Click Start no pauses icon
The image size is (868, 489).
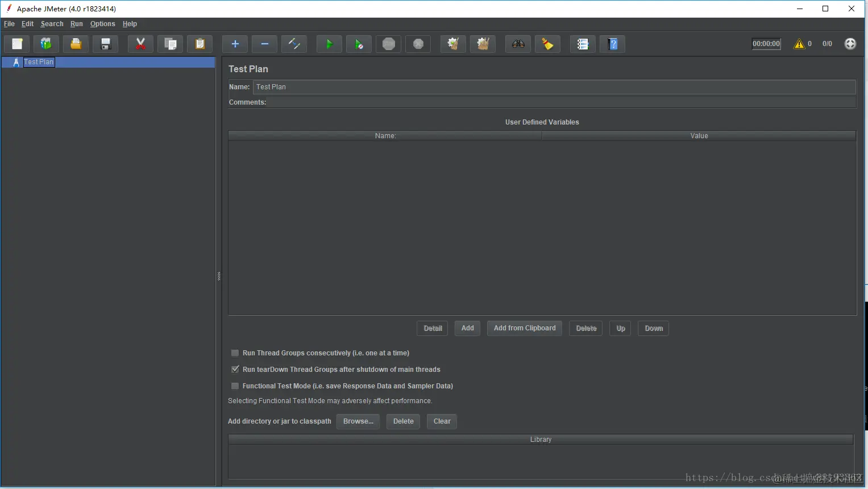coord(359,44)
